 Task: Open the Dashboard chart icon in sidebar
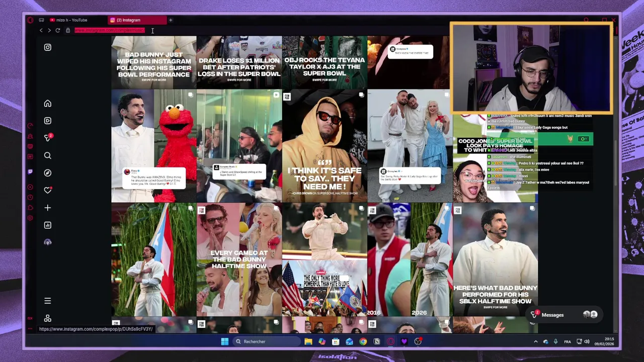[47, 225]
